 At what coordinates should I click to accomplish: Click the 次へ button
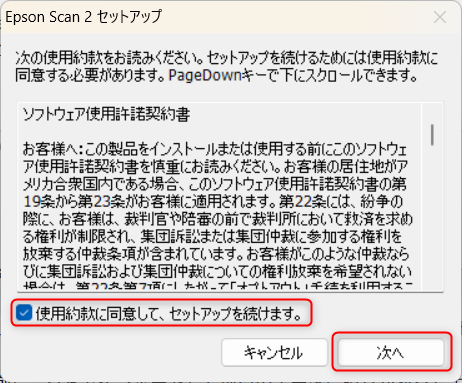point(391,352)
